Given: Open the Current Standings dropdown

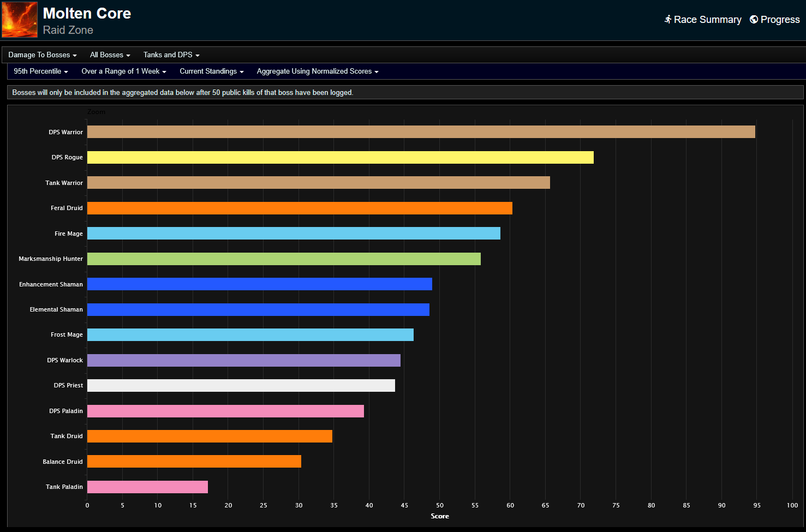Looking at the screenshot, I should (211, 71).
